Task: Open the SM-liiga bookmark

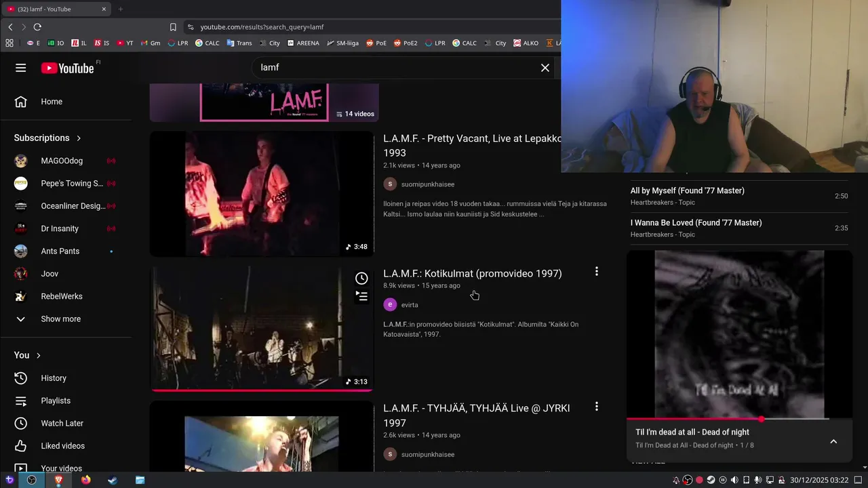Action: (x=342, y=43)
